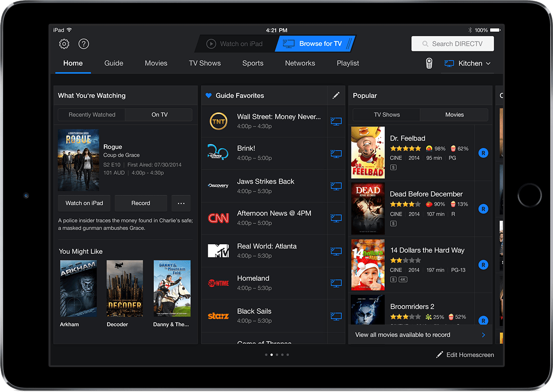Tap the Wi-Fi status icon
This screenshot has height=392, width=553.
70,30
